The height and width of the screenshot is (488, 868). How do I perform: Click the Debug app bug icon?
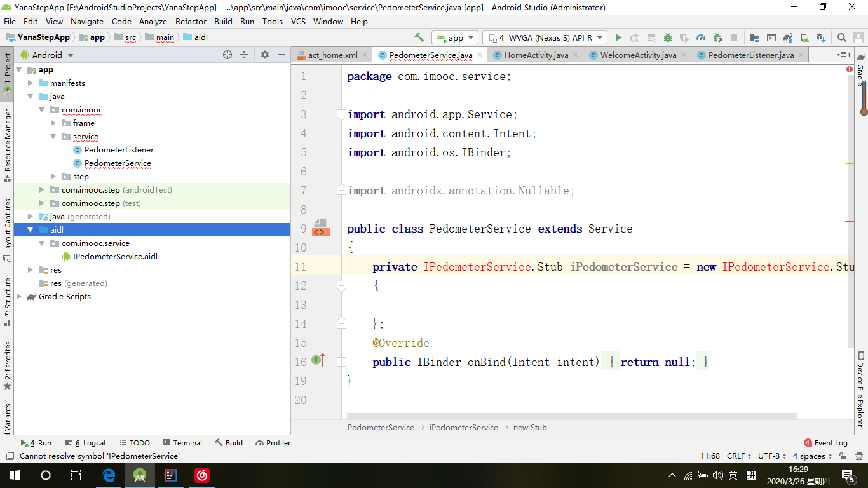pyautogui.click(x=668, y=37)
